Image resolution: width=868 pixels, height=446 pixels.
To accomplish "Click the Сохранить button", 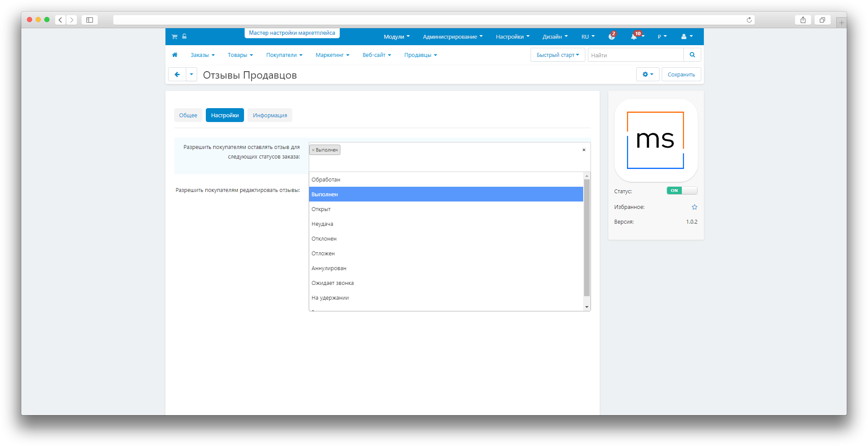I will pos(681,74).
